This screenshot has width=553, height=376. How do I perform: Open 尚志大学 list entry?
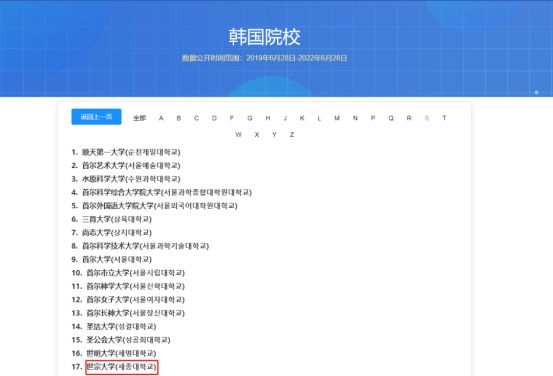coord(117,232)
